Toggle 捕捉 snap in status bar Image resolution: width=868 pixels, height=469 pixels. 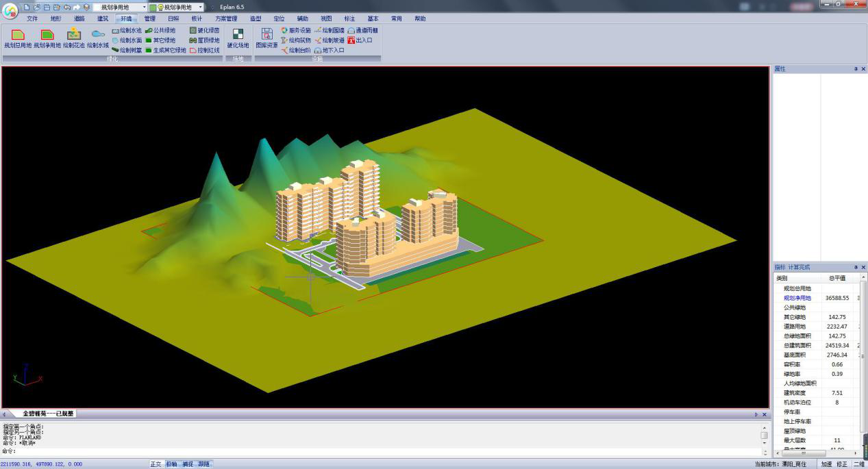click(x=188, y=464)
